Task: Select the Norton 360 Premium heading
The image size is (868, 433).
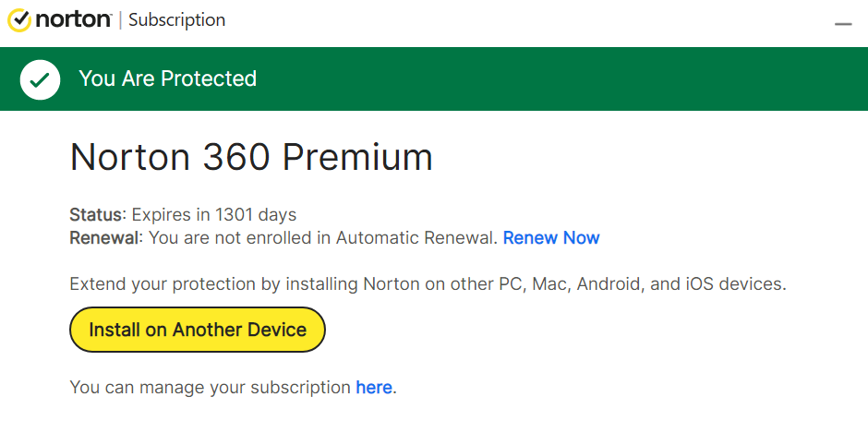Action: tap(251, 157)
